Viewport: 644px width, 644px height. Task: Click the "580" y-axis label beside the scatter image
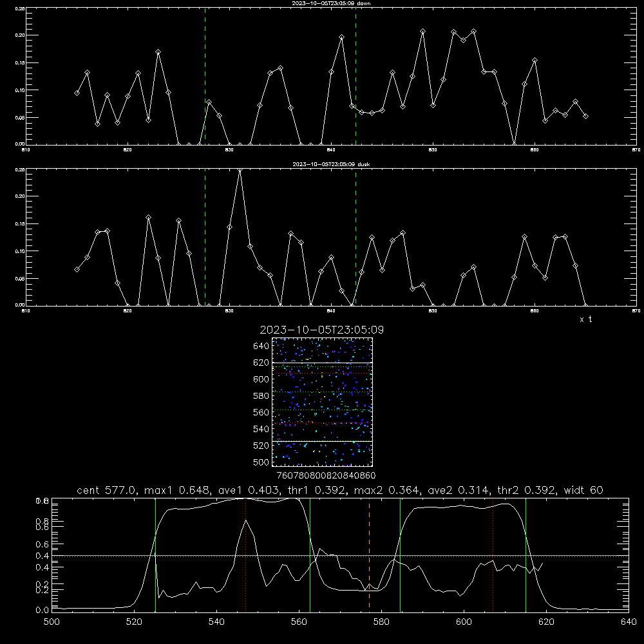[261, 396]
